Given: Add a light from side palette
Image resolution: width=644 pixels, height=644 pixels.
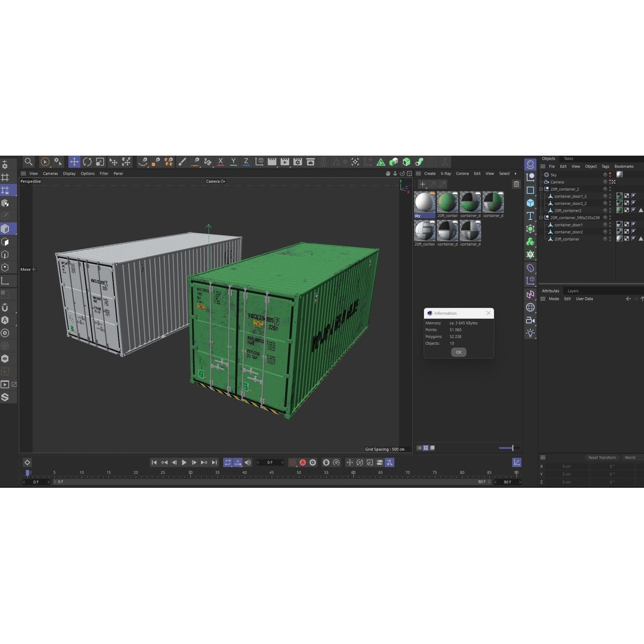Looking at the screenshot, I should (x=530, y=333).
